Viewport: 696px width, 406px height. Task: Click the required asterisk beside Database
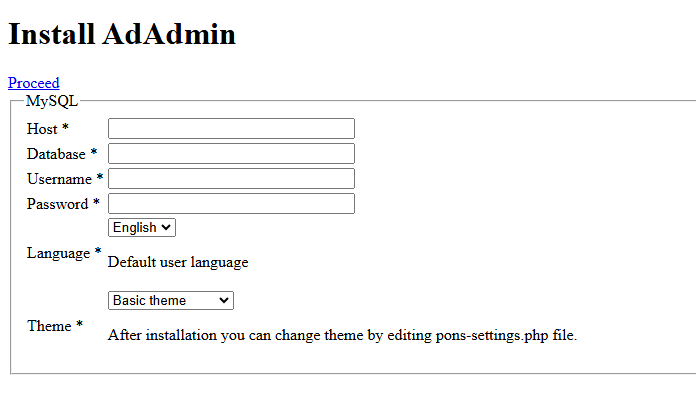coord(94,153)
